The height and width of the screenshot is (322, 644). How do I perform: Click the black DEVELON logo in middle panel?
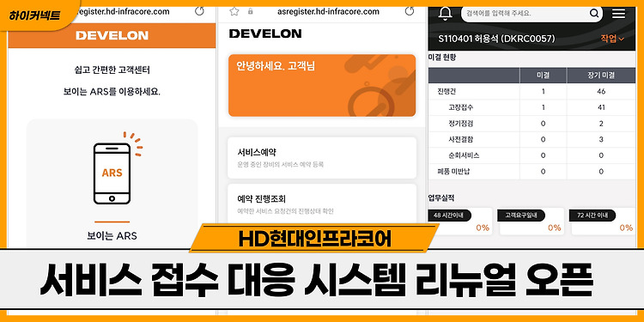[265, 33]
